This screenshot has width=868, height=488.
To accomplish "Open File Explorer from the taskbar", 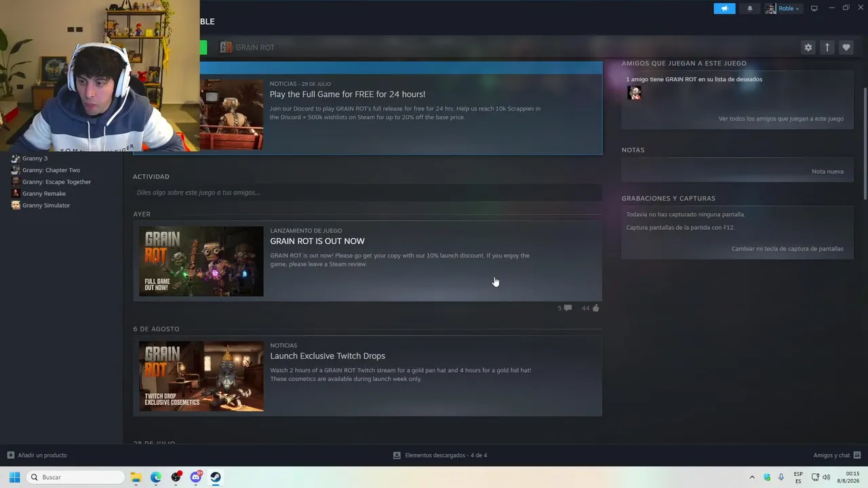I will tap(136, 477).
